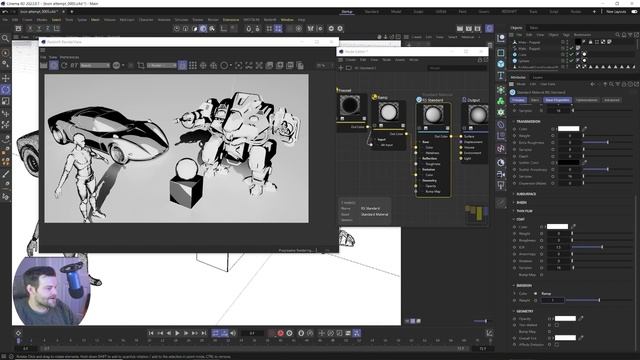Screen dimensions: 640x360
Task: Click the eyedropper next to Coat color
Action: 573,227
